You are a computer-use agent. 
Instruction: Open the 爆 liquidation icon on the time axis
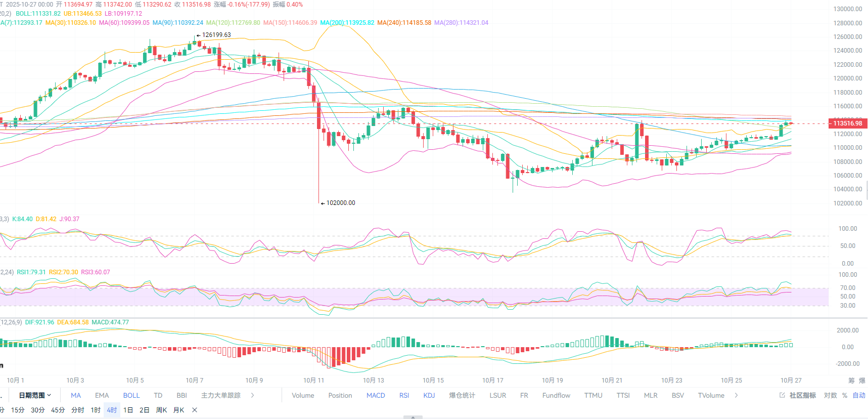point(862,381)
